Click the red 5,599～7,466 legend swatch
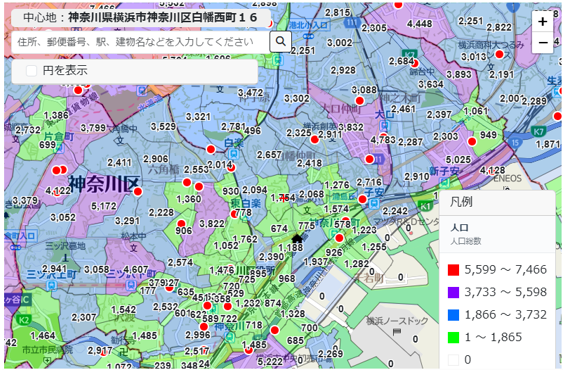 coord(453,270)
